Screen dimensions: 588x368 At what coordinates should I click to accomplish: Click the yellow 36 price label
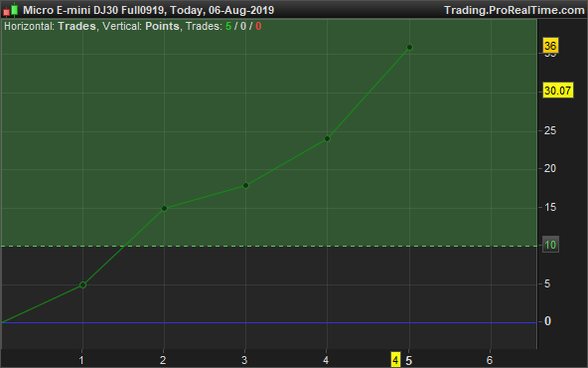pyautogui.click(x=550, y=46)
